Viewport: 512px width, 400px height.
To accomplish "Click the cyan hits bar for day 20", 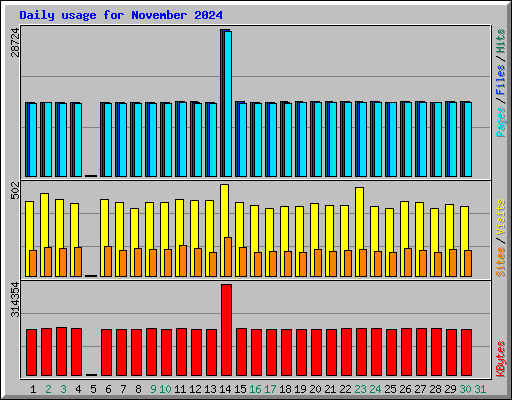I will pyautogui.click(x=318, y=139).
